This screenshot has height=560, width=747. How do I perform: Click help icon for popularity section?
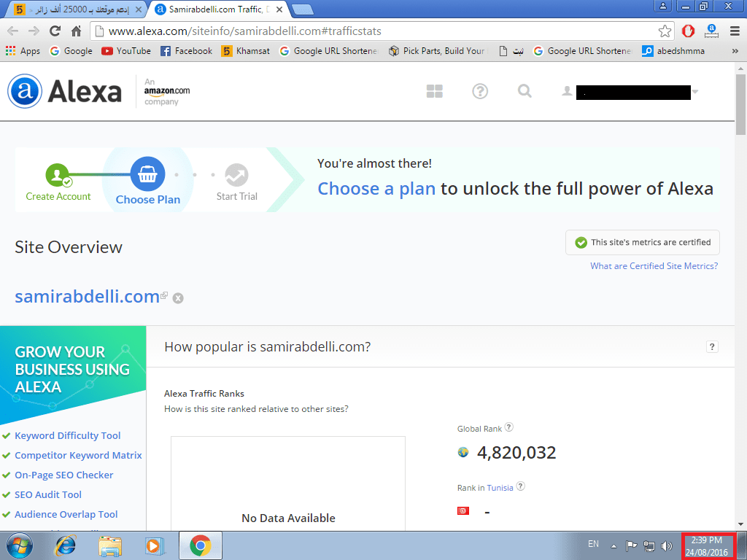(712, 346)
